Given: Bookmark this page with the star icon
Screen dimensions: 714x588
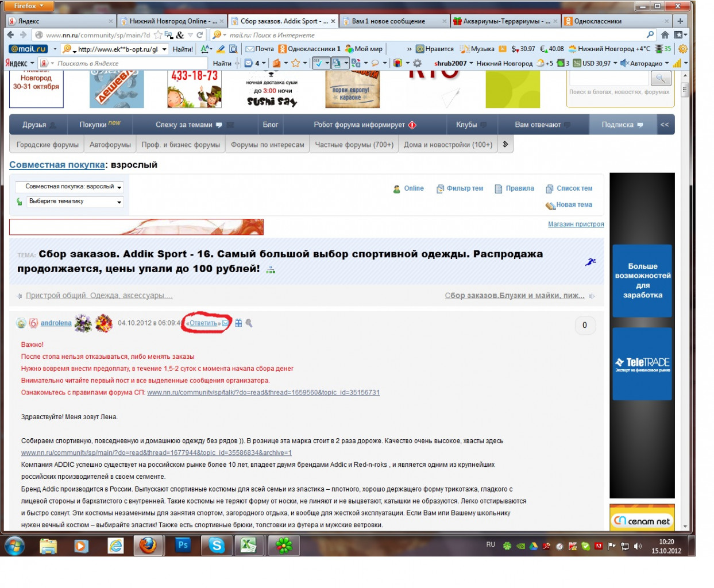Looking at the screenshot, I should coord(158,35).
